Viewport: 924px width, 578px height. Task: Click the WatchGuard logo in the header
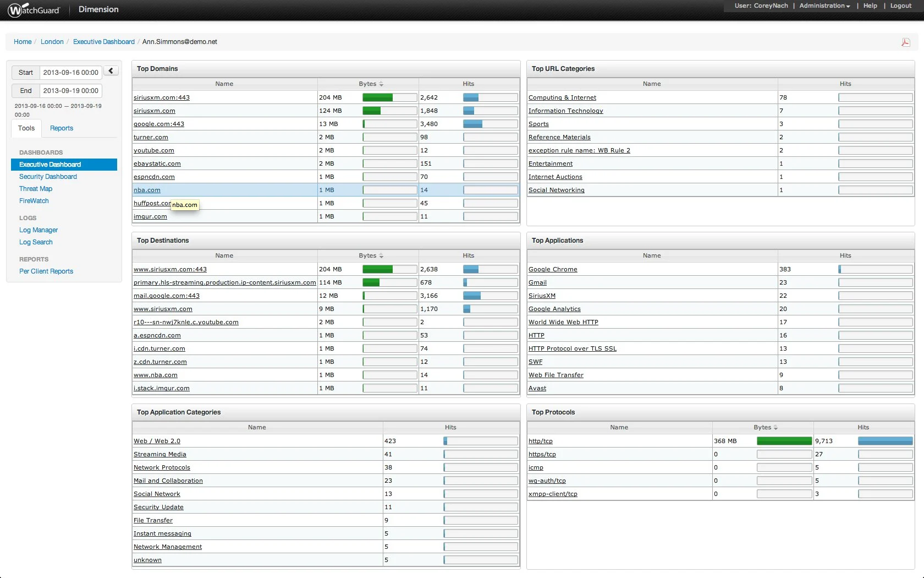[34, 9]
